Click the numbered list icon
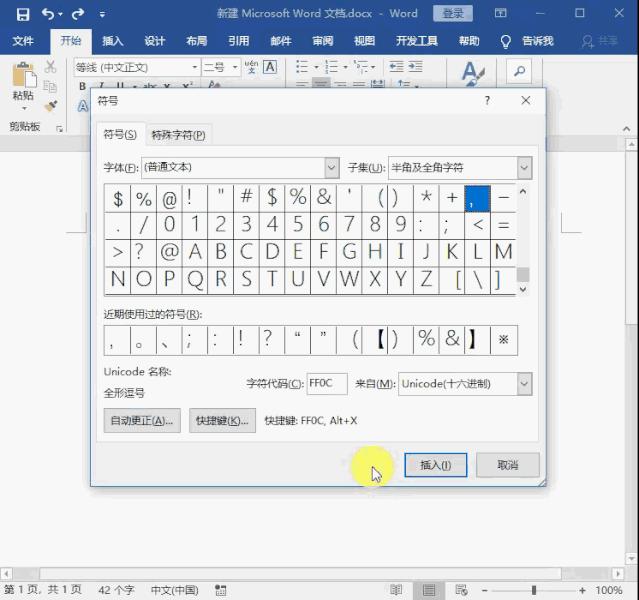This screenshot has height=600, width=639. [x=332, y=66]
